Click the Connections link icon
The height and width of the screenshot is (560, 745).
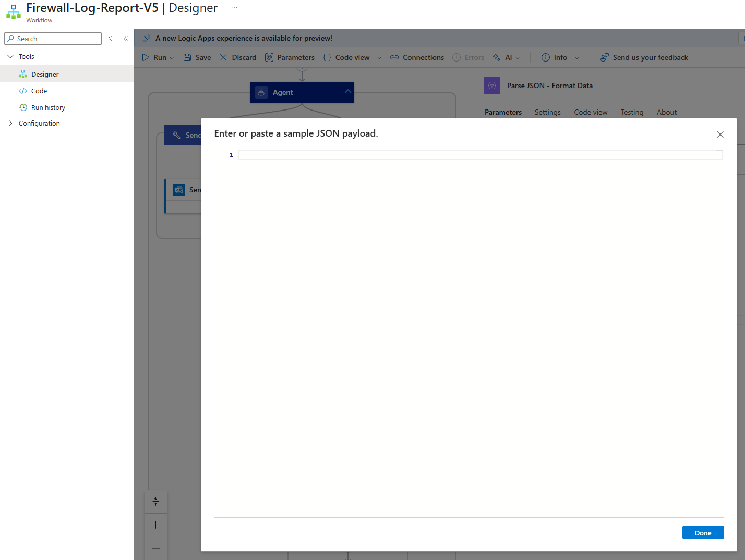[x=394, y=57]
